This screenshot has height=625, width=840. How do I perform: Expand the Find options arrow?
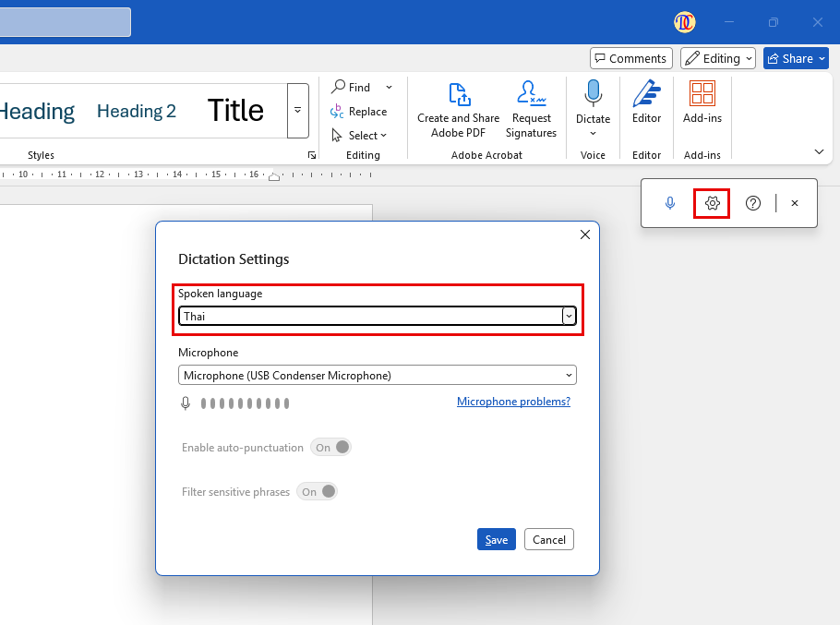(x=389, y=87)
